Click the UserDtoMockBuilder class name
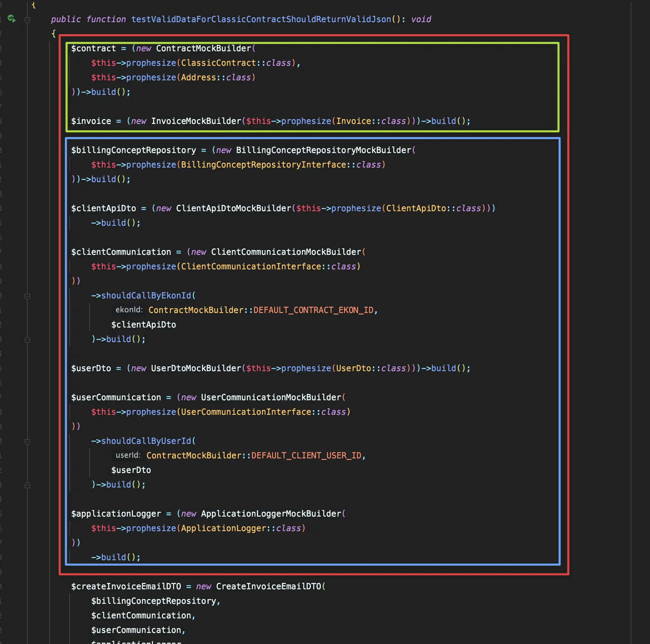650x644 pixels. point(196,368)
